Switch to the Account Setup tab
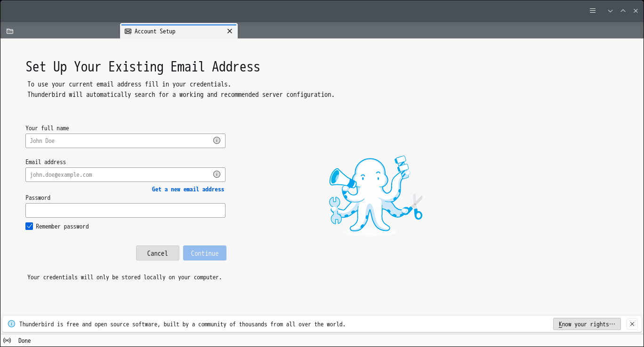 point(179,31)
